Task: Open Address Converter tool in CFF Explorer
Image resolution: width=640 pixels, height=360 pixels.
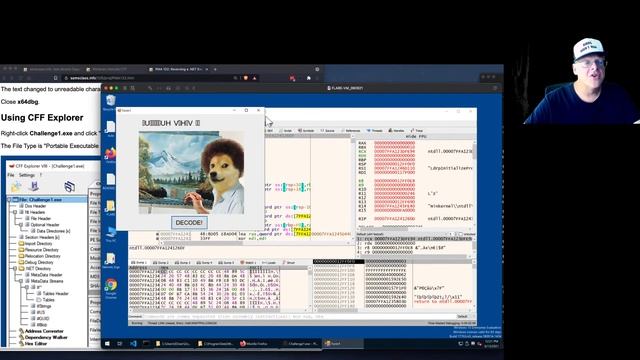Action: [x=41, y=331]
